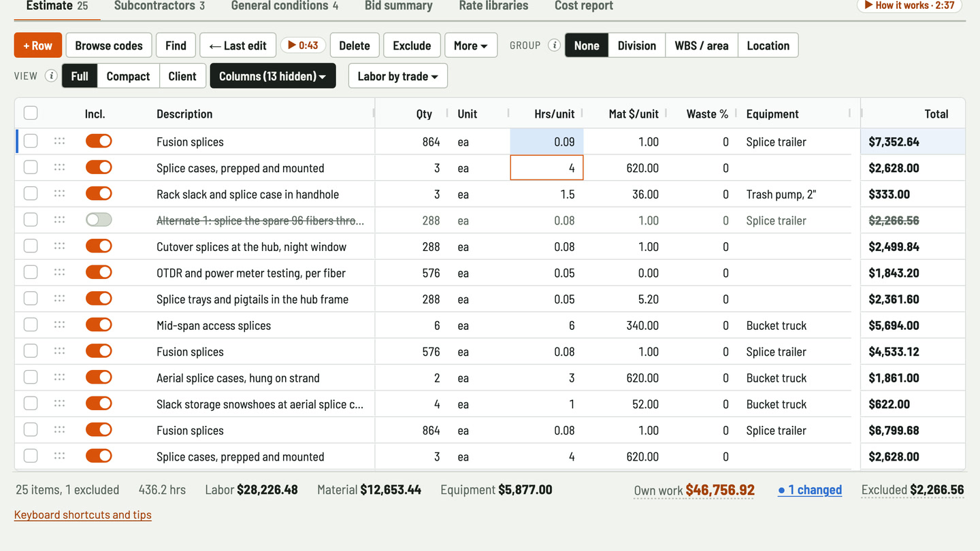
Task: Tick the checkbox for OTDR and power meter testing
Action: (x=31, y=273)
